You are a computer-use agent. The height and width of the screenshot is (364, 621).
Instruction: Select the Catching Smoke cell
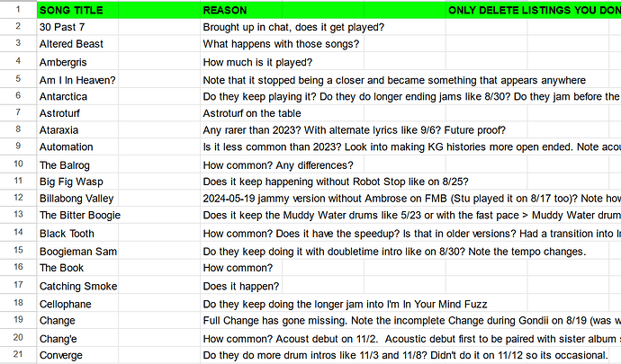(x=77, y=285)
